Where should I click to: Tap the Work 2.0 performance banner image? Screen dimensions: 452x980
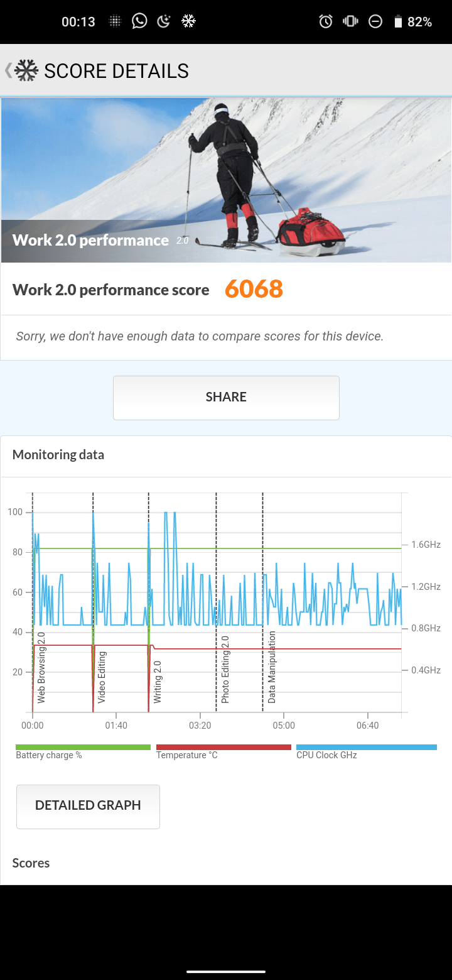[226, 180]
